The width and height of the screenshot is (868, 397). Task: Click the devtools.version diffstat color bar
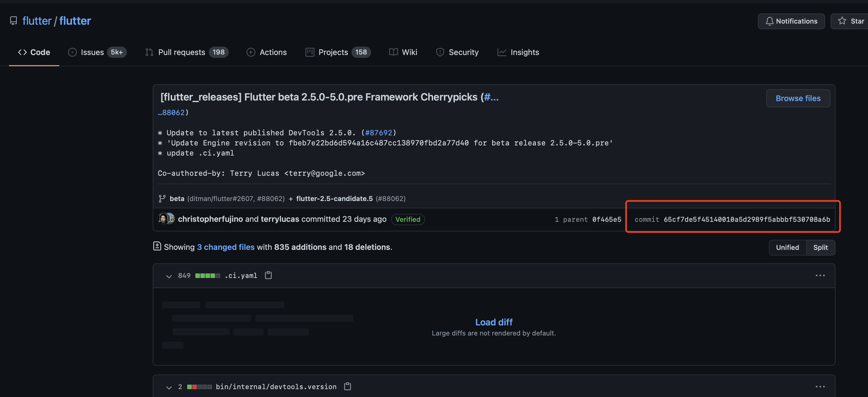[x=200, y=387]
